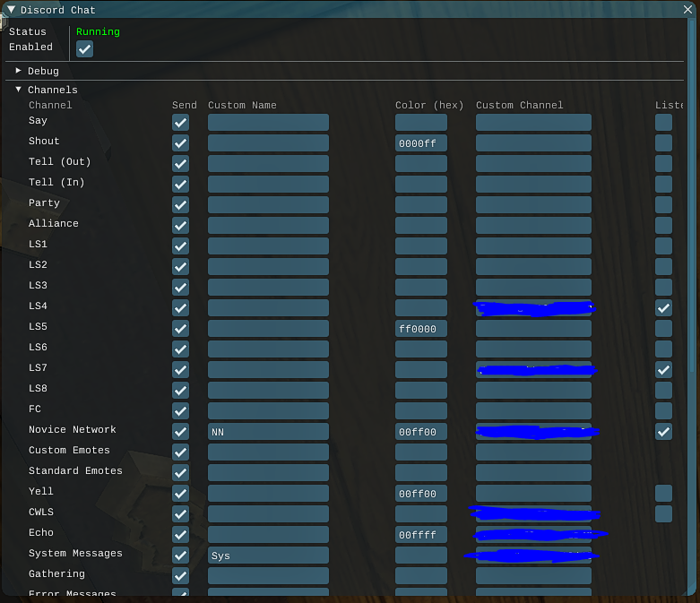Toggle Send checkbox for System Messages

point(180,556)
